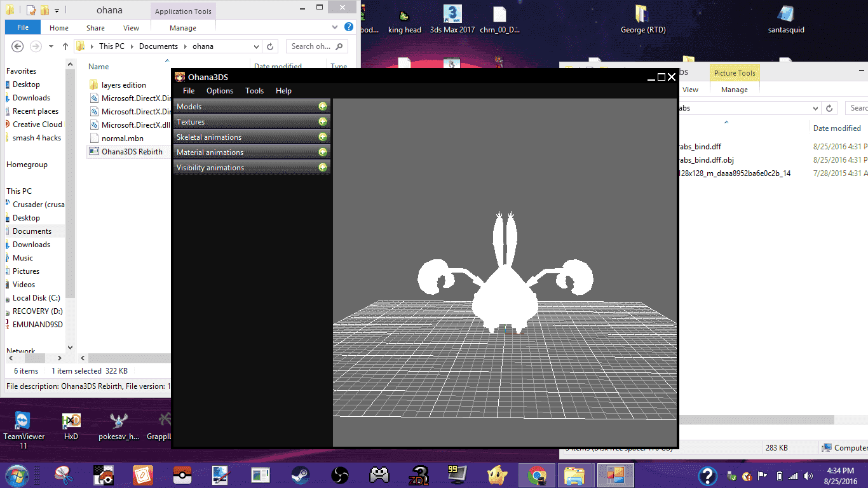The height and width of the screenshot is (488, 868).
Task: Go back in ohana Explorer window
Action: coord(18,46)
